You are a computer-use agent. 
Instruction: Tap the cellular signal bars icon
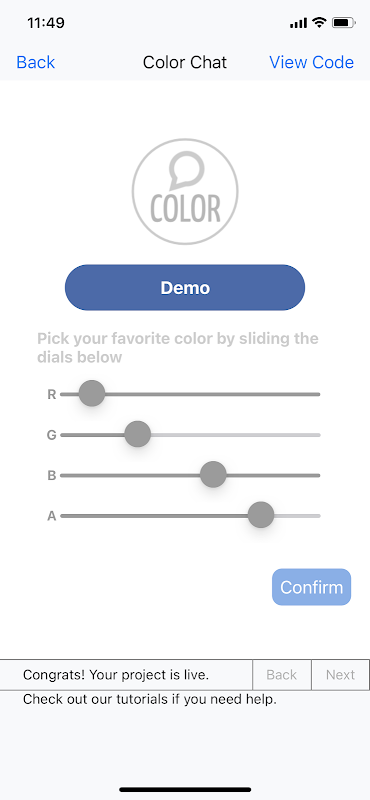pyautogui.click(x=299, y=23)
